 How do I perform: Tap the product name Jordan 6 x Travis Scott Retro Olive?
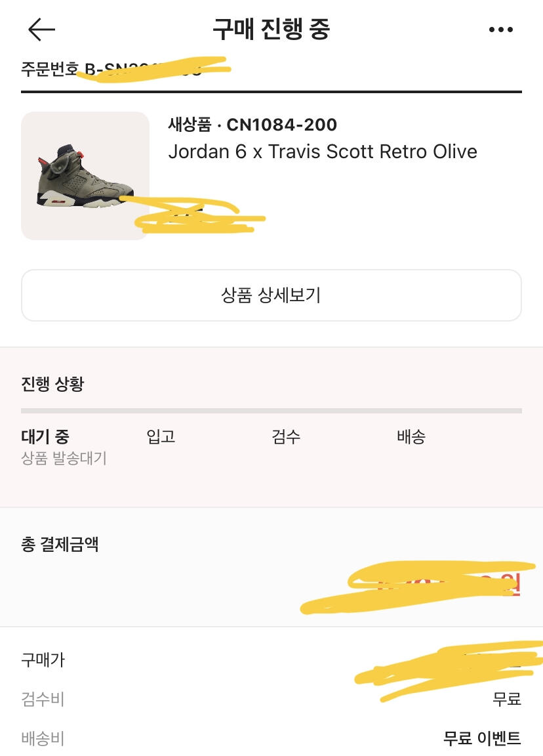(x=323, y=152)
